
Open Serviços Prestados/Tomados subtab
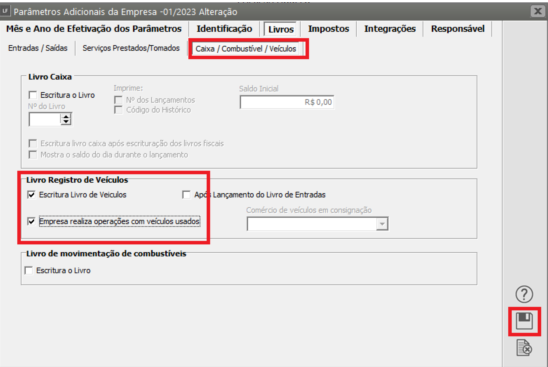point(131,48)
